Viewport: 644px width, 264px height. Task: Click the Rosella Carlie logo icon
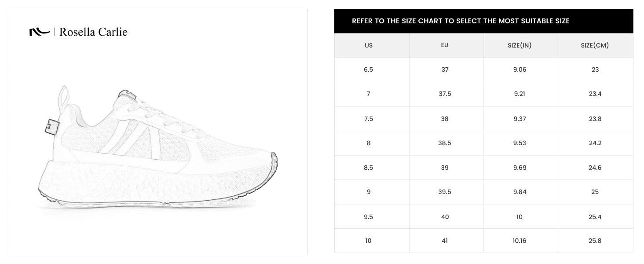(x=39, y=32)
